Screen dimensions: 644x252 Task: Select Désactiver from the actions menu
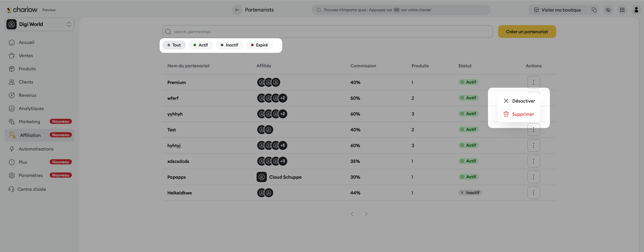point(523,101)
